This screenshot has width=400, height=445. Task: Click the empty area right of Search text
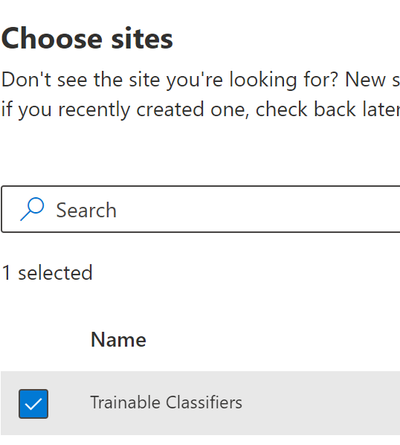(258, 209)
